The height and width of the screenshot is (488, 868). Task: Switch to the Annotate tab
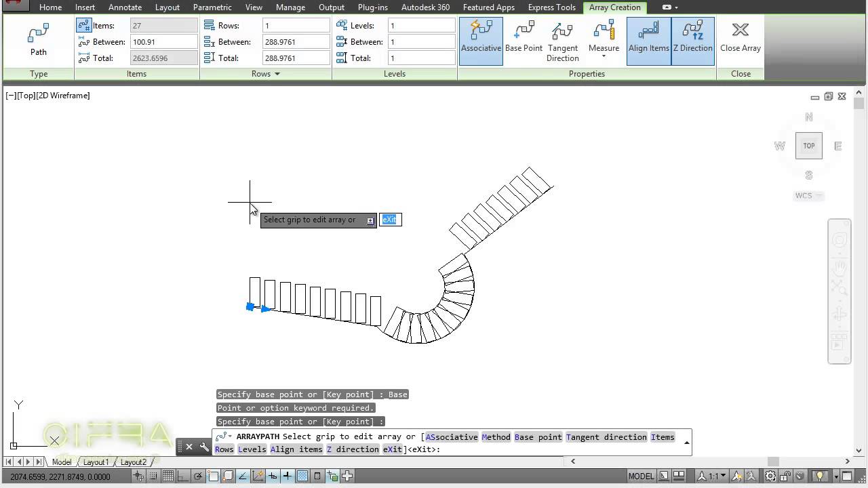(125, 7)
